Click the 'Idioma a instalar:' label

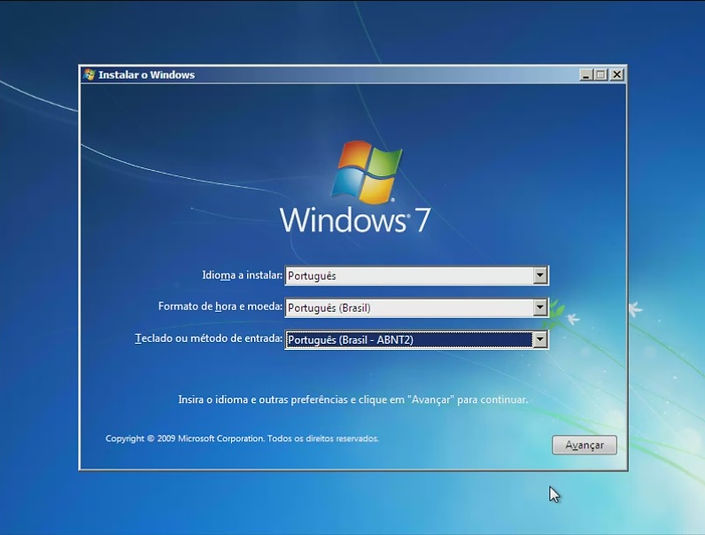point(242,275)
